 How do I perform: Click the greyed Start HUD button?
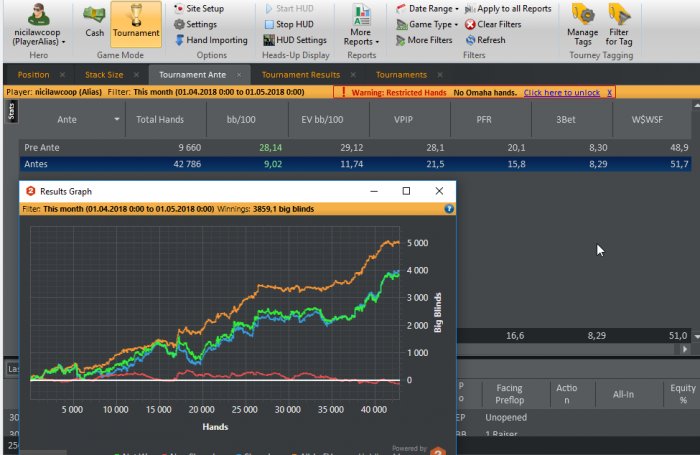pos(289,8)
